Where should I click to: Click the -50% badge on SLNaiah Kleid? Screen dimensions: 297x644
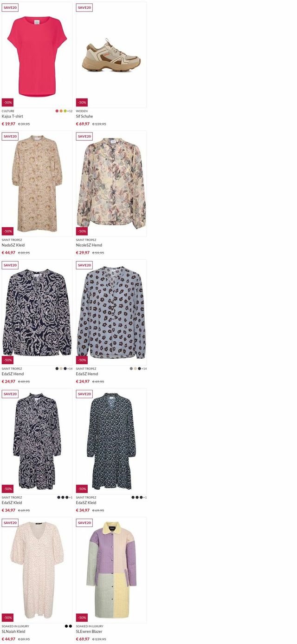tap(7, 617)
